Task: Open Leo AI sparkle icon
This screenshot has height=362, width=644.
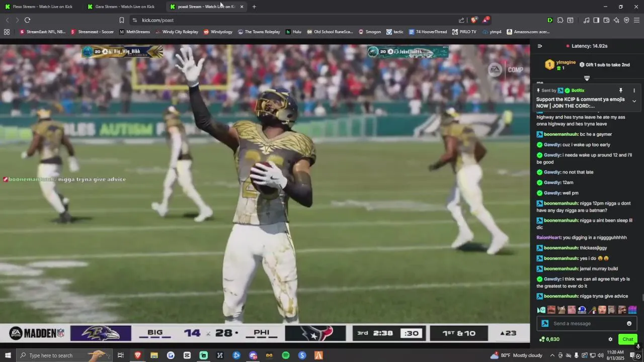Action: pyautogui.click(x=616, y=20)
